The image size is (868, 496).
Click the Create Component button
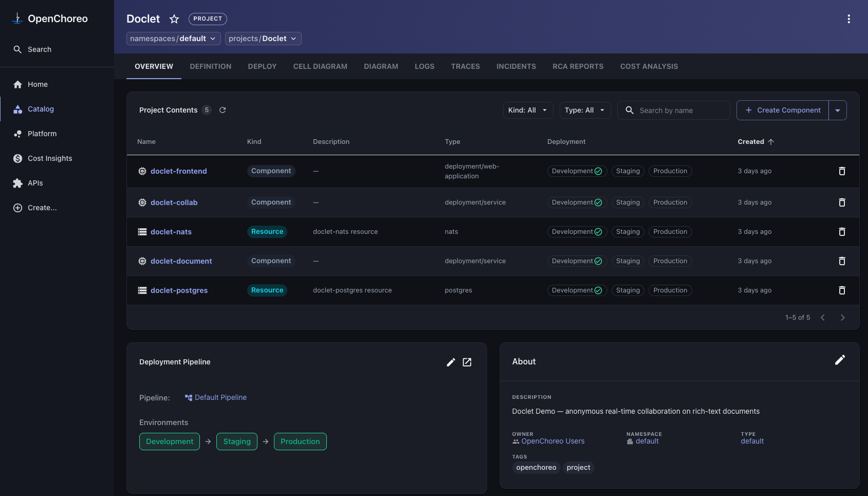(783, 110)
